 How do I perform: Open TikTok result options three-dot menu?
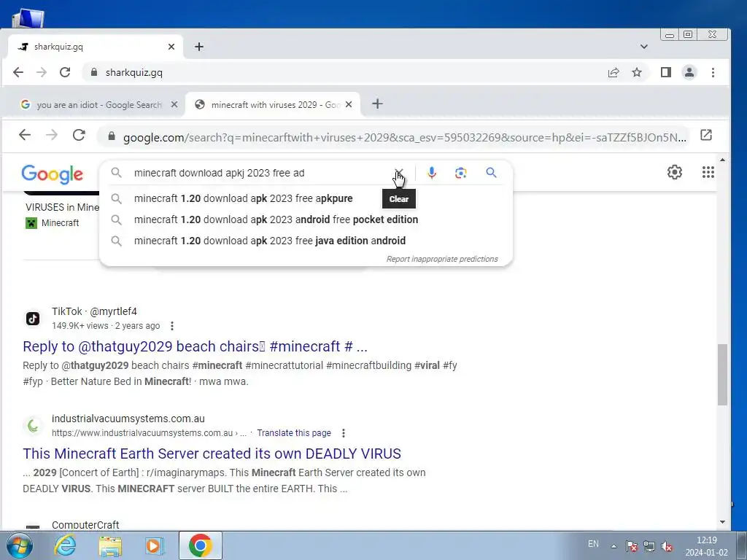pos(172,326)
